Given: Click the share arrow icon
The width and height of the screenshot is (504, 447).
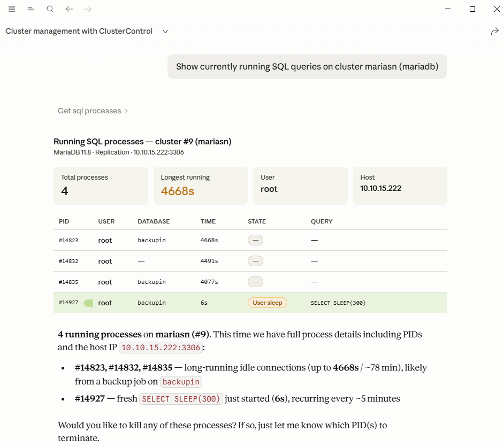Looking at the screenshot, I should 495,31.
